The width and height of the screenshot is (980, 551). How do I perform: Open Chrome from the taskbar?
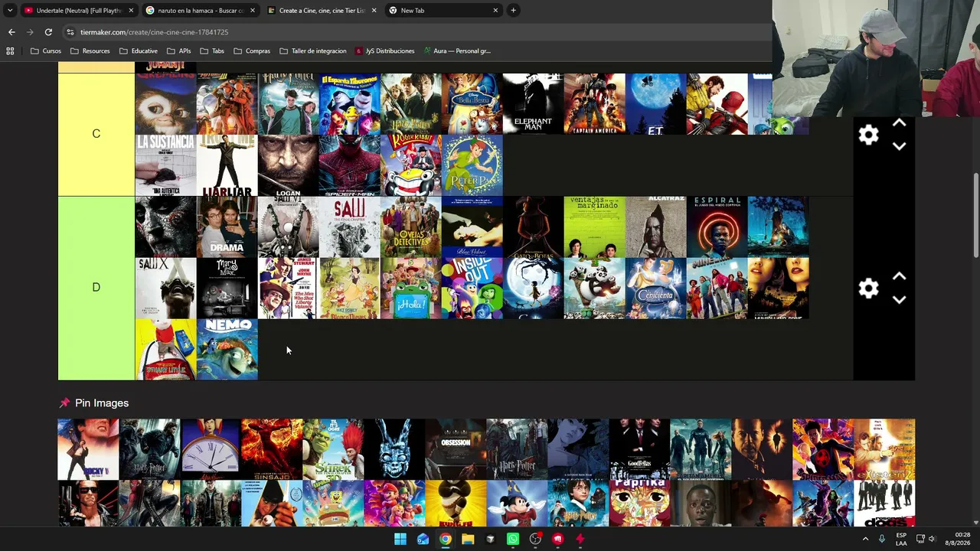tap(445, 539)
